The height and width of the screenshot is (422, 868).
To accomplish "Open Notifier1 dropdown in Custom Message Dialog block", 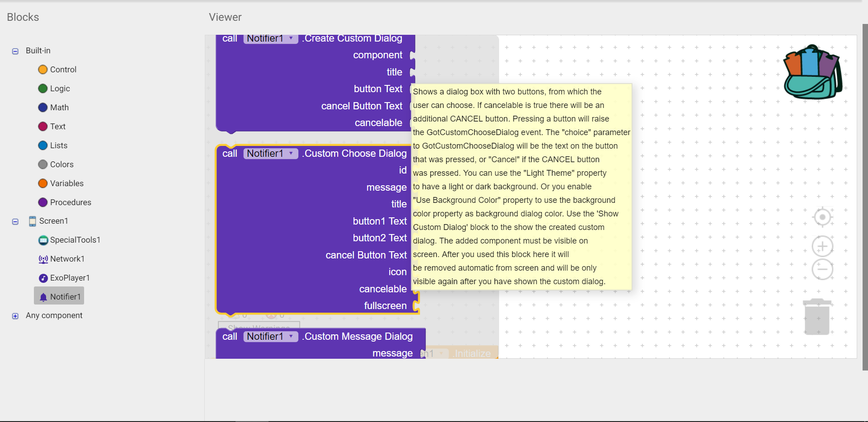I will pos(291,337).
